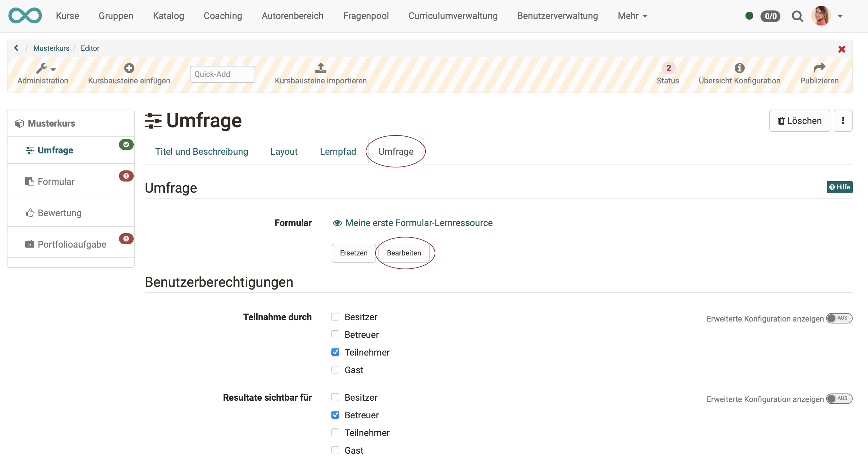Open Editor breadcrumb link
868x471 pixels.
pyautogui.click(x=90, y=48)
